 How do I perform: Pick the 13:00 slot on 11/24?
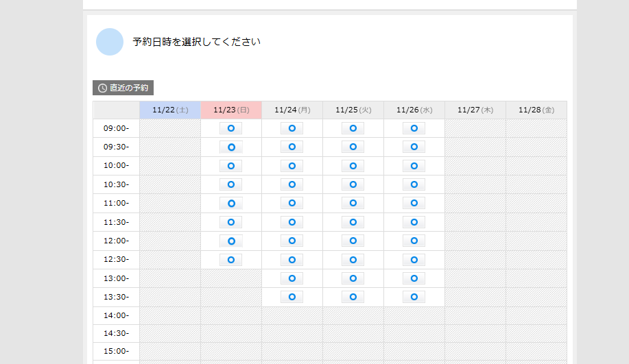pyautogui.click(x=292, y=278)
